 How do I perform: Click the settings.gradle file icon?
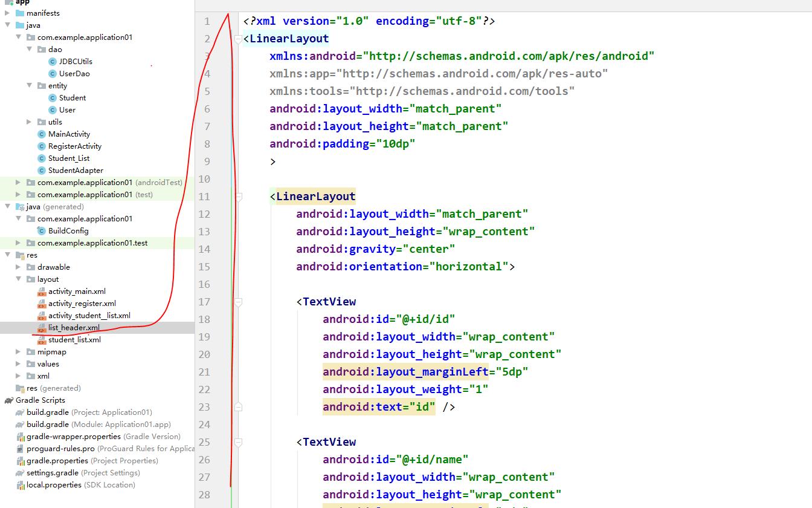(21, 472)
